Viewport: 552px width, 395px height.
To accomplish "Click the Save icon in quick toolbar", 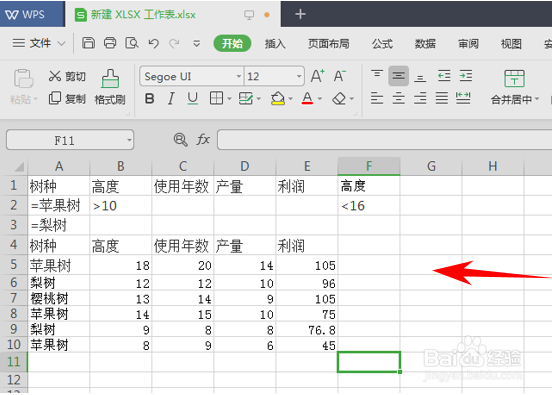I will (x=88, y=43).
